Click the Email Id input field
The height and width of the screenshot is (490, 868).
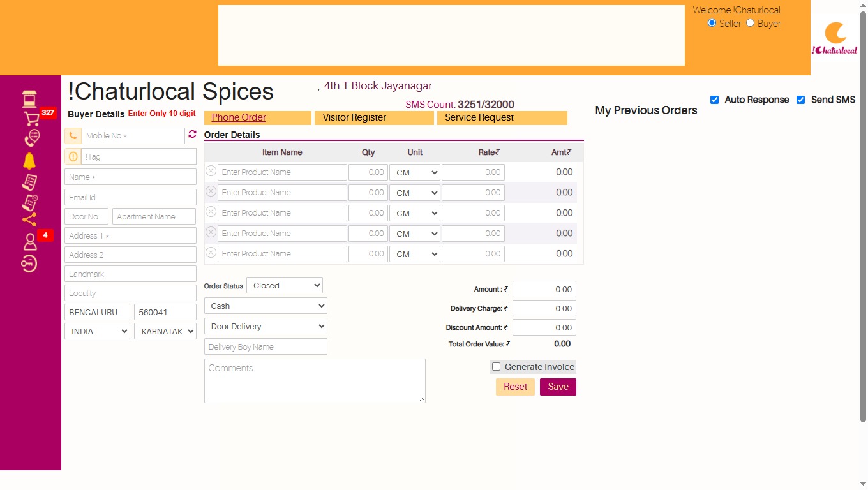(x=130, y=197)
